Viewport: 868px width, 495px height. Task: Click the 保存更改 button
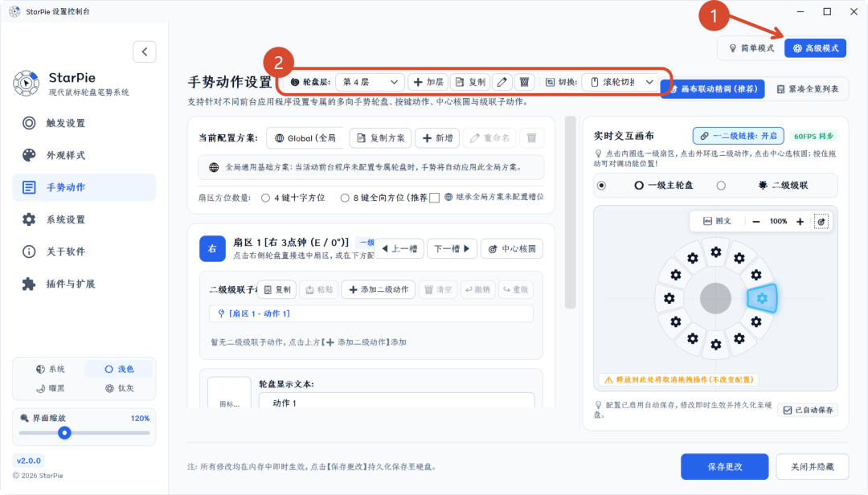coord(725,467)
